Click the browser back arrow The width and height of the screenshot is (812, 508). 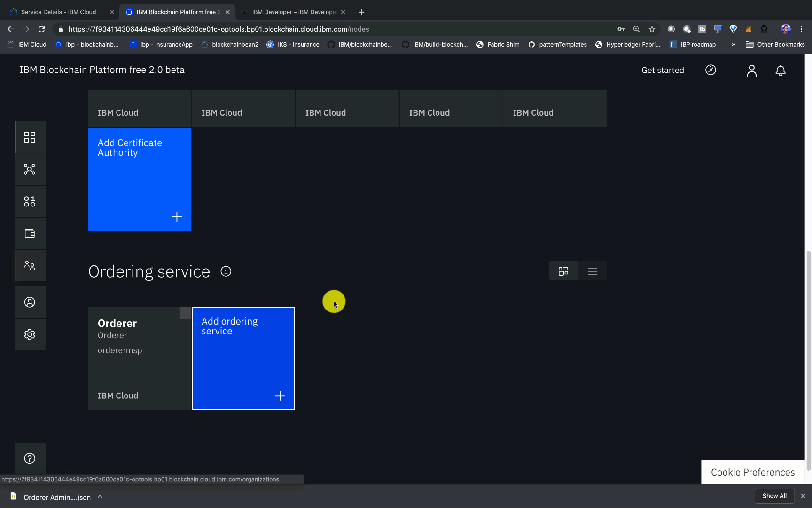tap(11, 29)
